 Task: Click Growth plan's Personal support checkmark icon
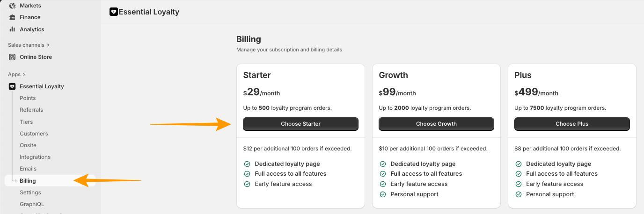pyautogui.click(x=383, y=194)
